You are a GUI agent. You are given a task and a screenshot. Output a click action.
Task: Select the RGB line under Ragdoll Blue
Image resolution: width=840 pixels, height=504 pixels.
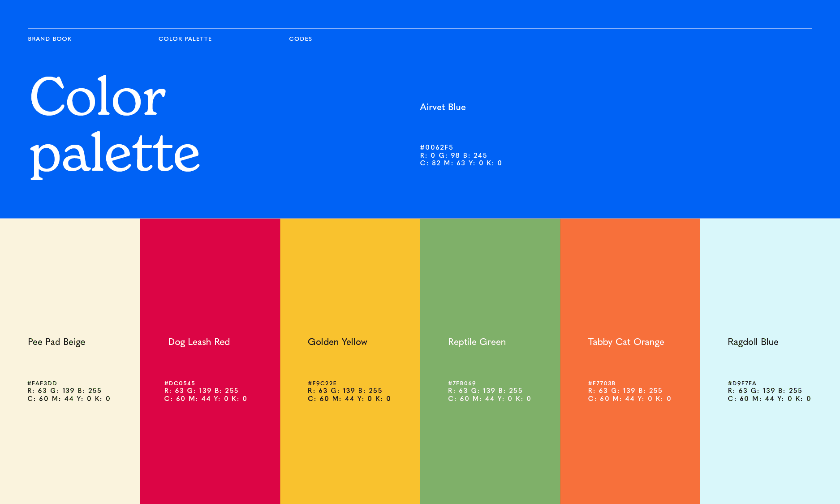(x=765, y=391)
